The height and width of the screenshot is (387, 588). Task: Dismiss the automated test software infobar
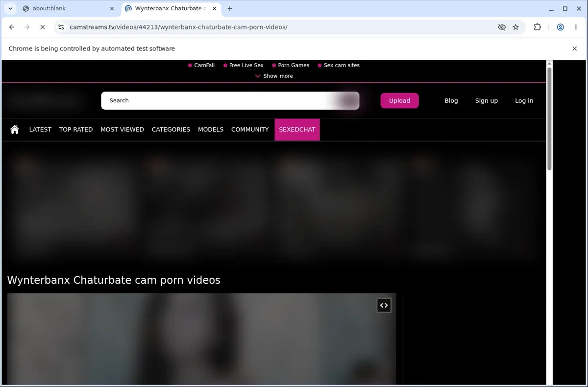point(574,48)
